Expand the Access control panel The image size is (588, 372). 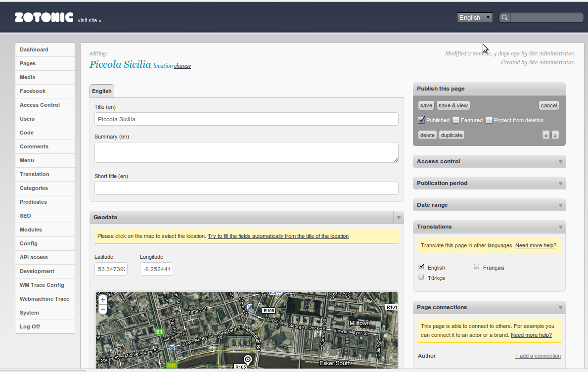[x=560, y=162]
